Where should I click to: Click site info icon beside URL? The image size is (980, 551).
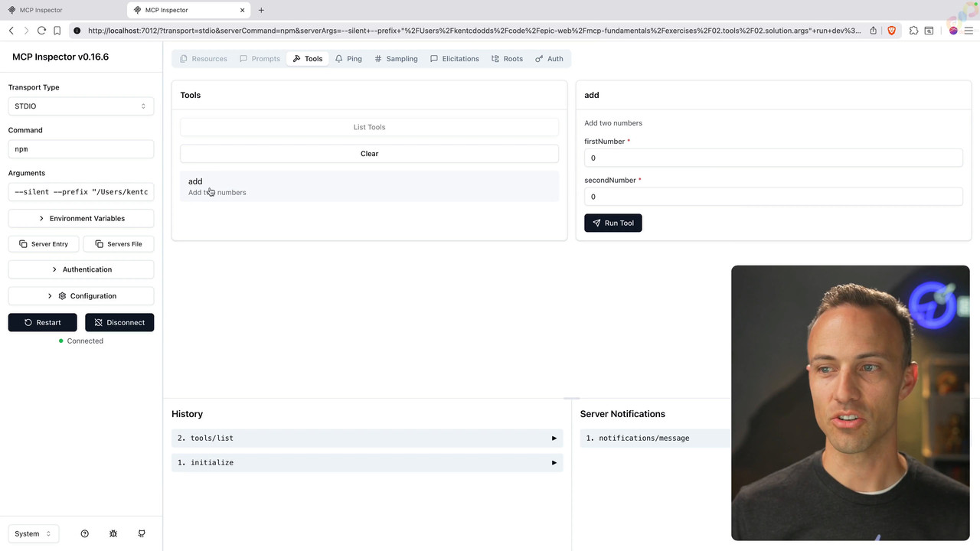(x=77, y=31)
